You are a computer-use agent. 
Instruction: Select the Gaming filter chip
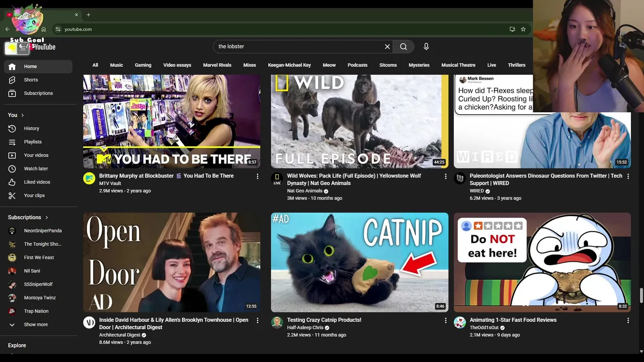pos(143,65)
